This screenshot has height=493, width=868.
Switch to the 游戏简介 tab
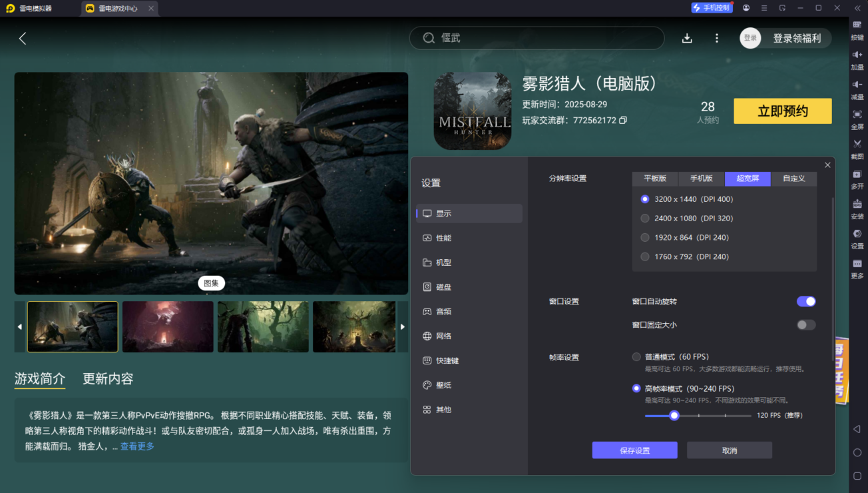click(x=40, y=378)
